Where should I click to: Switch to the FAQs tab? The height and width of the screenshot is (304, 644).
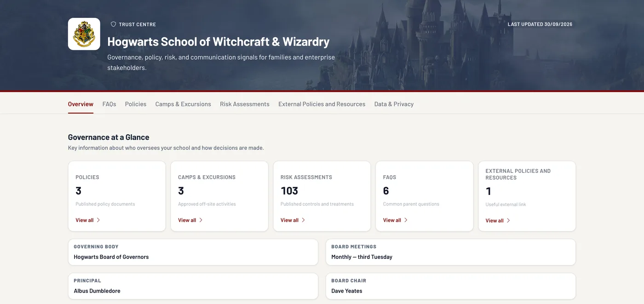pos(109,104)
